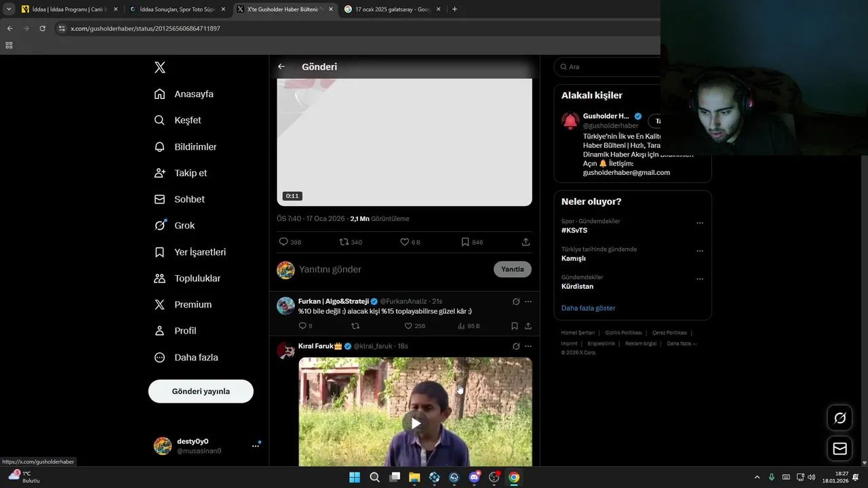868x488 pixels.
Task: Repost Furkan's reply
Action: (355, 326)
